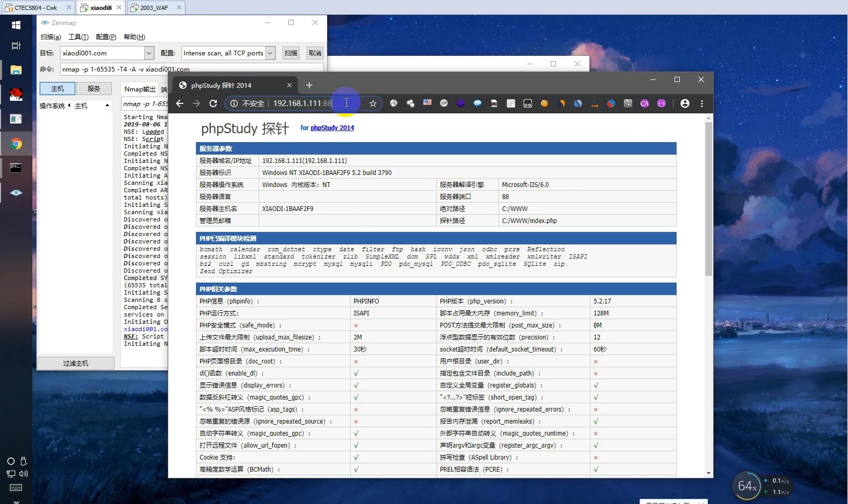This screenshot has width=848, height=504.
Task: Collapse the operating system column arrow
Action: [x=69, y=106]
